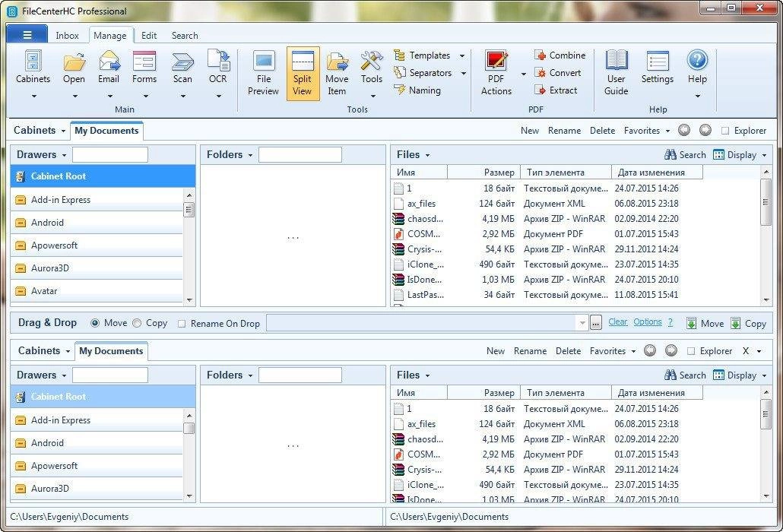Click the Clear link

(x=618, y=322)
